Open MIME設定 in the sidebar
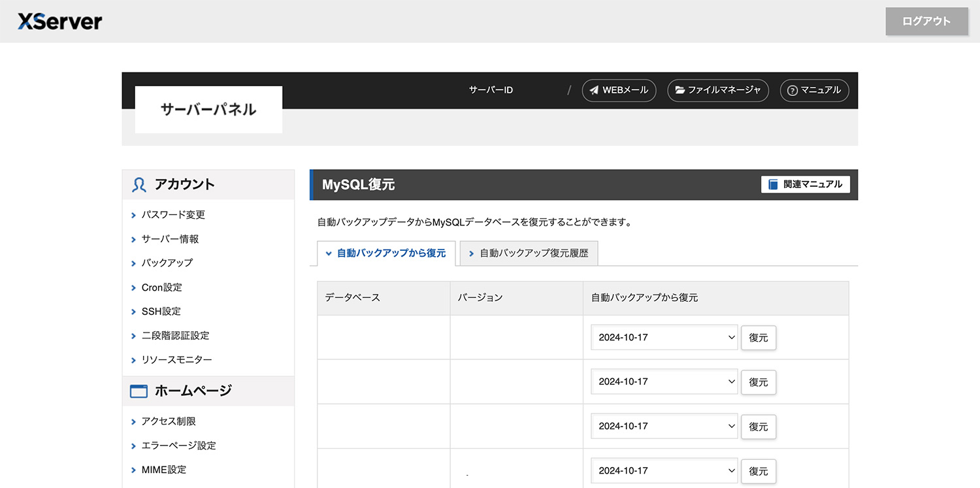 163,470
